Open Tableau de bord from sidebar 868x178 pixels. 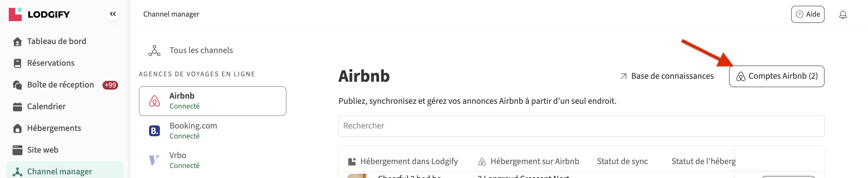[56, 41]
